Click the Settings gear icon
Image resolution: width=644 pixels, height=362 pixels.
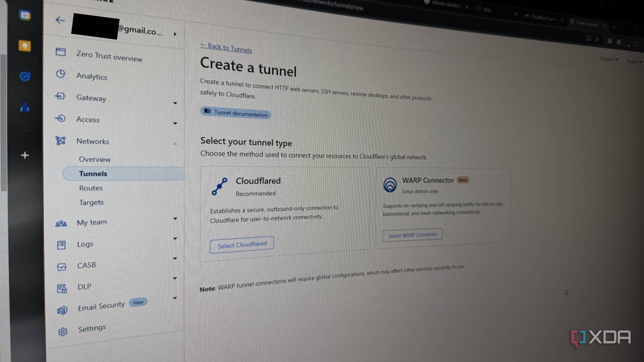(x=62, y=332)
